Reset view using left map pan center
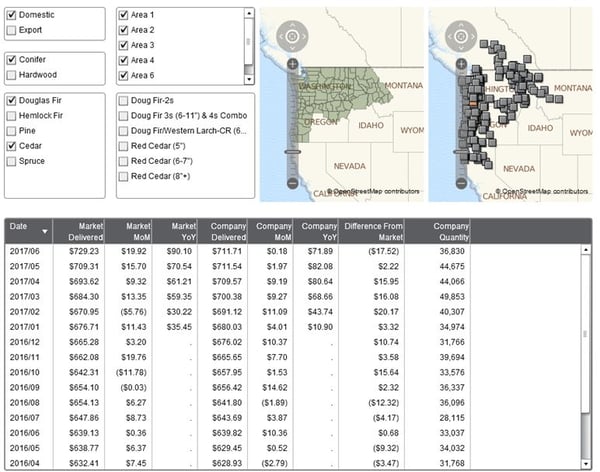Screen dimensions: 600x472 (292, 36)
